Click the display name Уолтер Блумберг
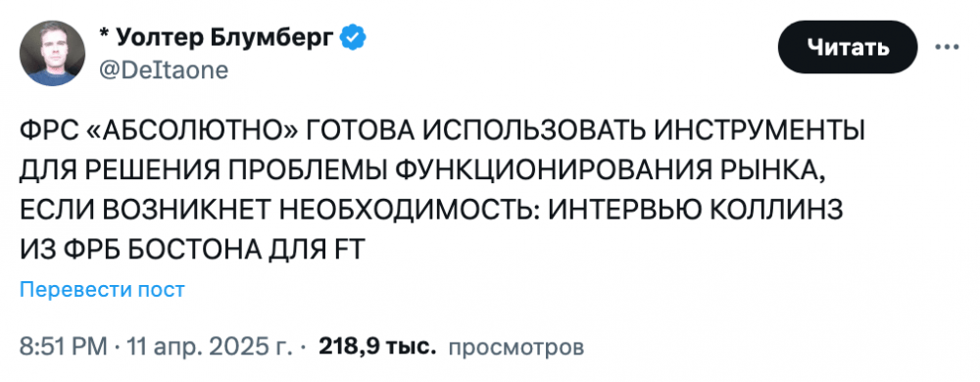 [225, 39]
